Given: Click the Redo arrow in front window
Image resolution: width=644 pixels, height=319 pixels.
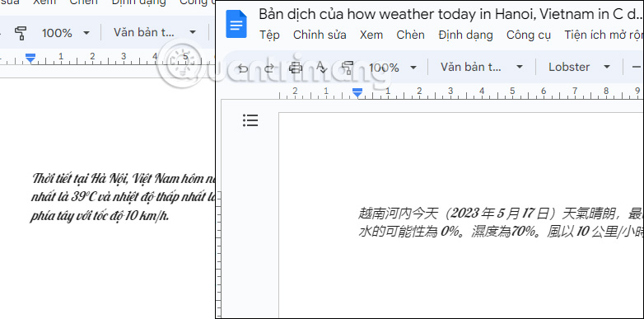Looking at the screenshot, I should (x=268, y=68).
